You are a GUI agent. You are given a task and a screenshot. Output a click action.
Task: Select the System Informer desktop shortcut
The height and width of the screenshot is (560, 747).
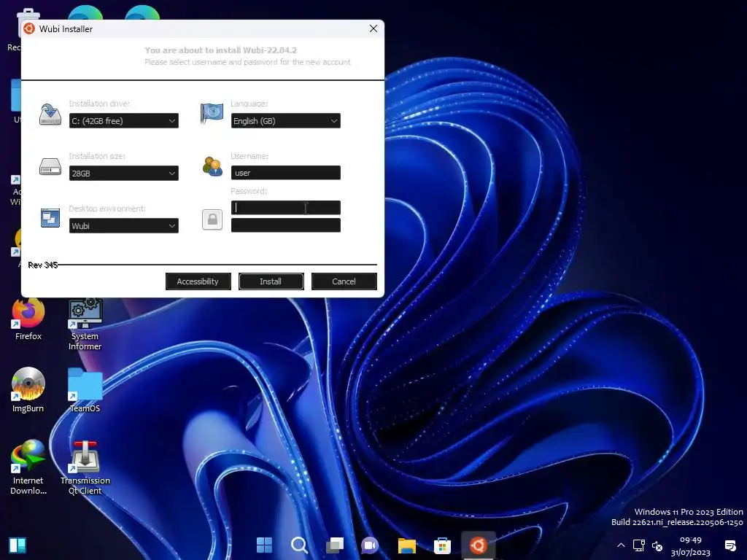tap(85, 324)
